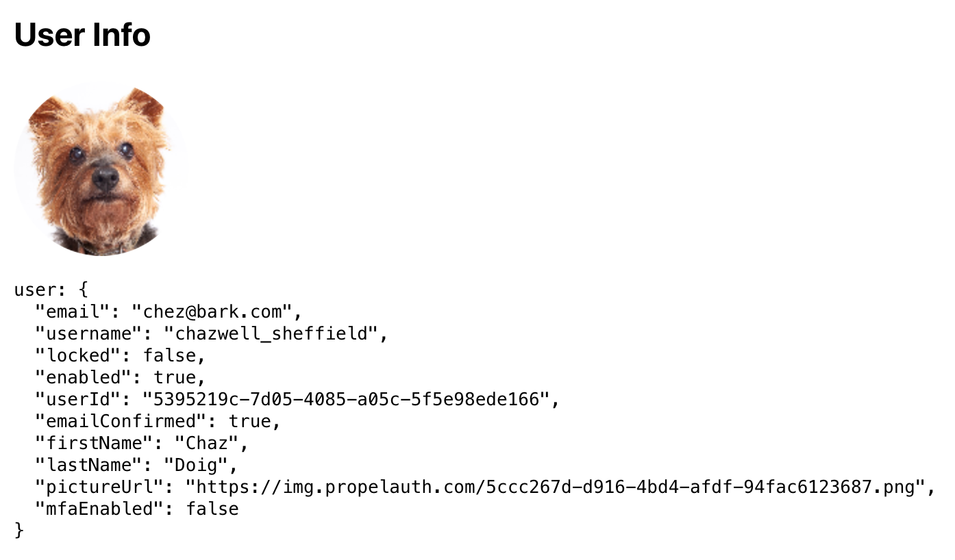Click the "userId" key label
The width and height of the screenshot is (955, 560).
[78, 400]
